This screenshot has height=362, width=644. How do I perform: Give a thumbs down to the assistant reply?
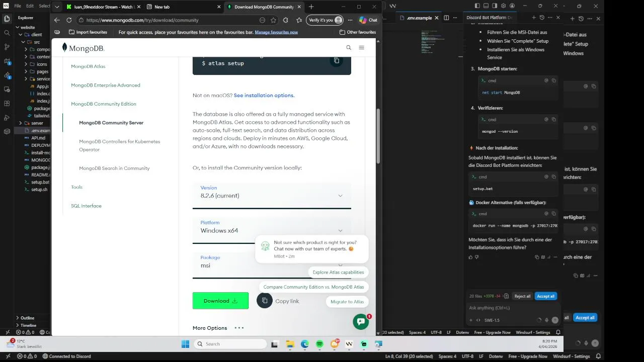pyautogui.click(x=477, y=257)
